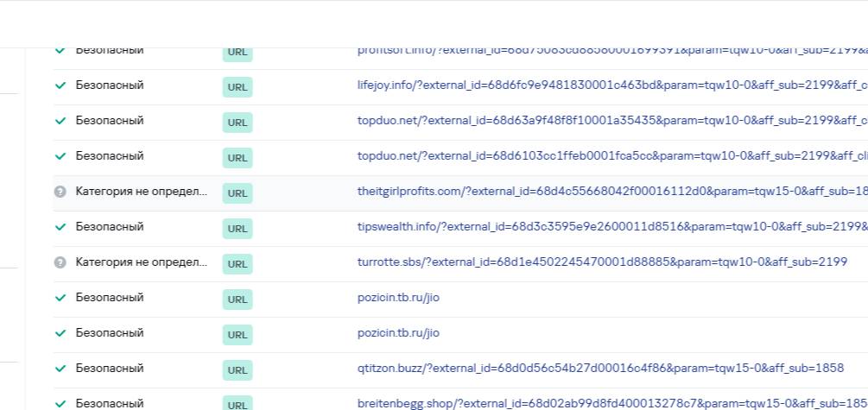Click the URL badge in qtitzon.buzz row
This screenshot has width=868, height=410.
coord(238,370)
